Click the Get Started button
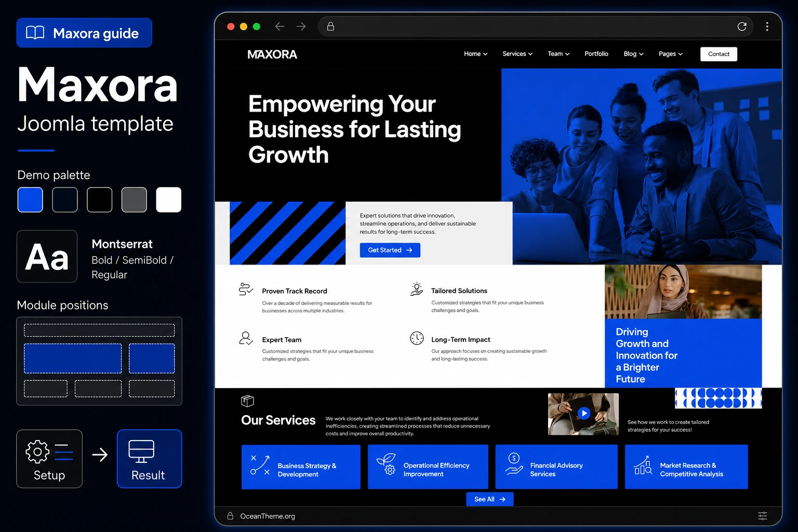This screenshot has height=532, width=798. click(x=390, y=250)
